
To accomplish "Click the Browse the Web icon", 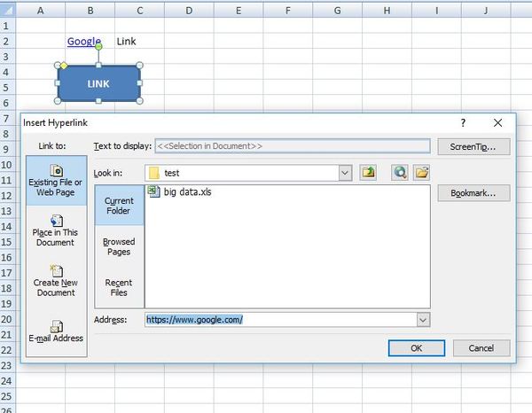I will pyautogui.click(x=401, y=173).
